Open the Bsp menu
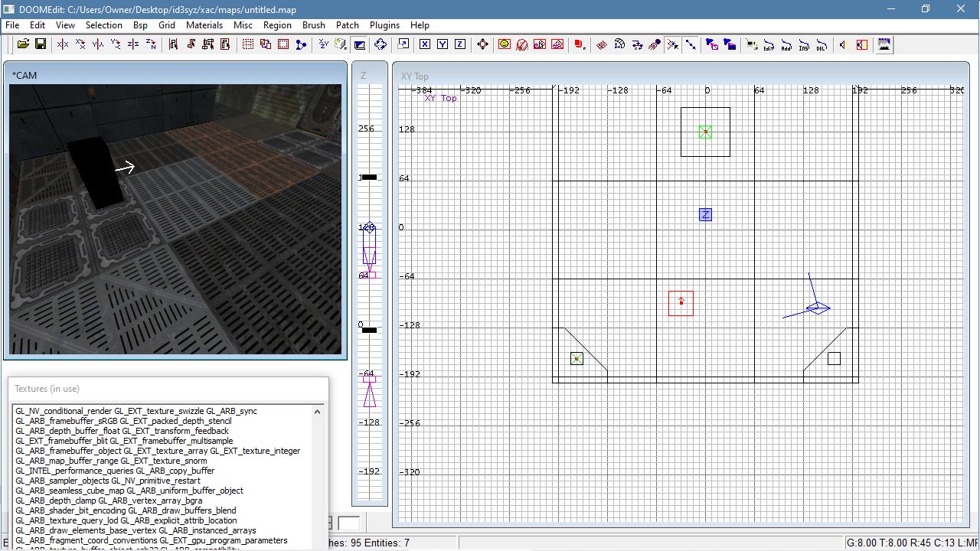 coord(140,24)
